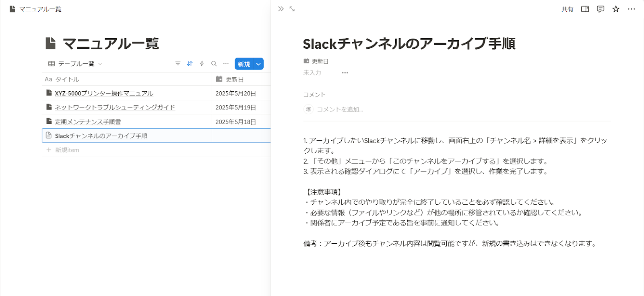The width and height of the screenshot is (644, 296).
Task: Click the コメントを追加 comment input field
Action: point(340,109)
